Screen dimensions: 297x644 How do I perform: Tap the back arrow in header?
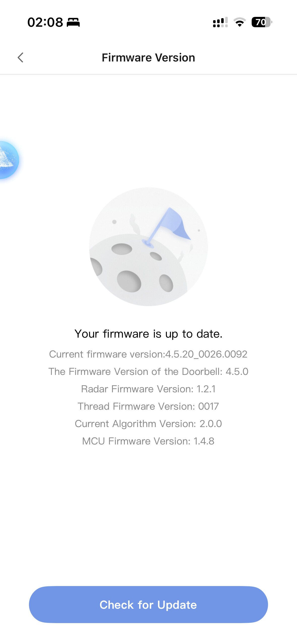21,57
